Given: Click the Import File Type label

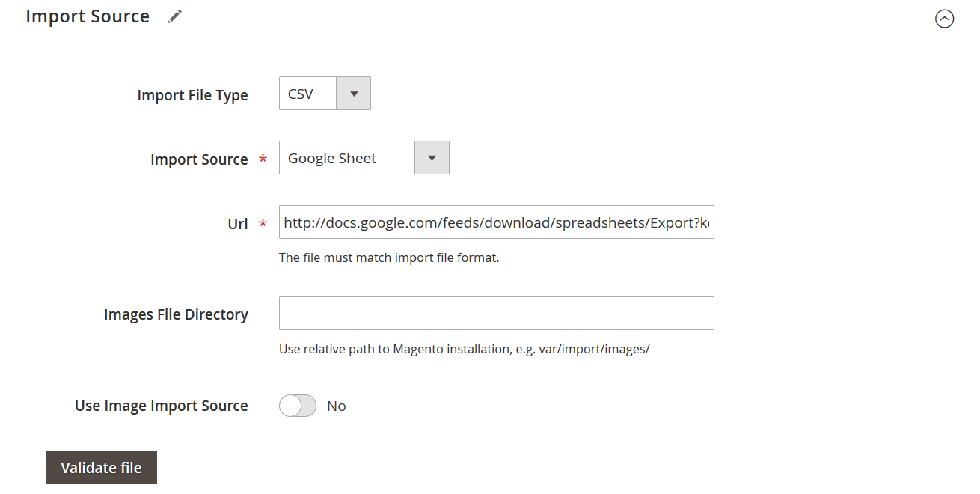Looking at the screenshot, I should (x=192, y=94).
